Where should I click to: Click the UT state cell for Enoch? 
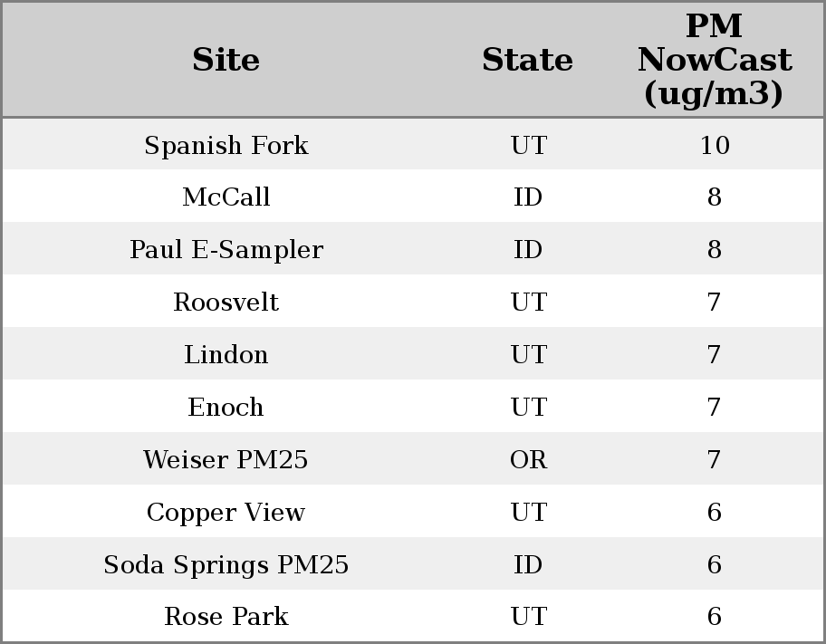tap(528, 408)
